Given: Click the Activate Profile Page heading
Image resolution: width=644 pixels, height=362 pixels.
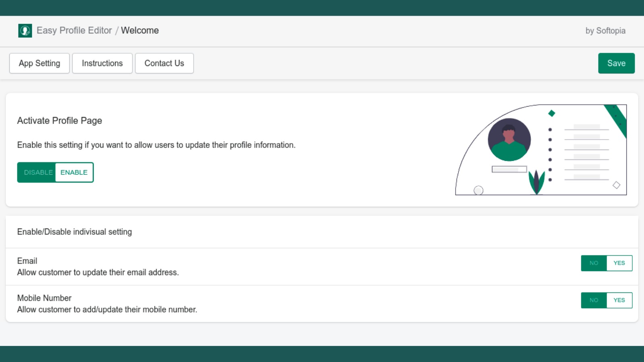Looking at the screenshot, I should [x=59, y=121].
